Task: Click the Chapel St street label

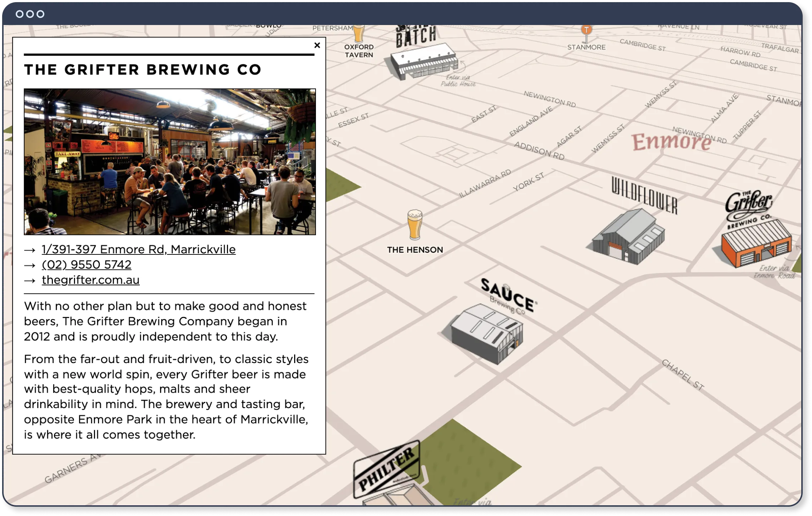Action: click(x=683, y=375)
